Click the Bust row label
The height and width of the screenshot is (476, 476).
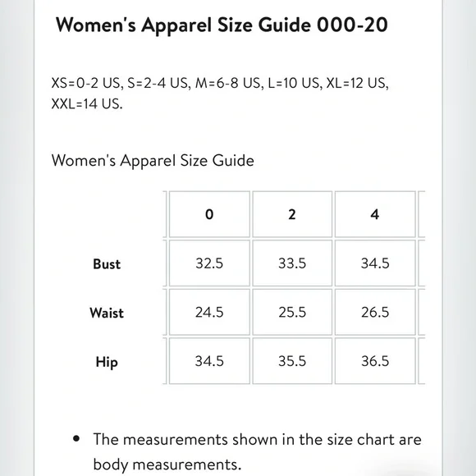point(107,263)
